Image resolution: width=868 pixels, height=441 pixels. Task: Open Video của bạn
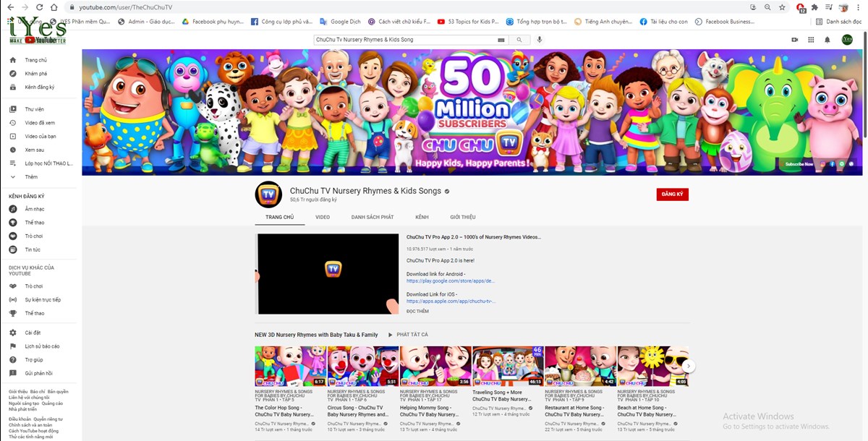point(40,136)
